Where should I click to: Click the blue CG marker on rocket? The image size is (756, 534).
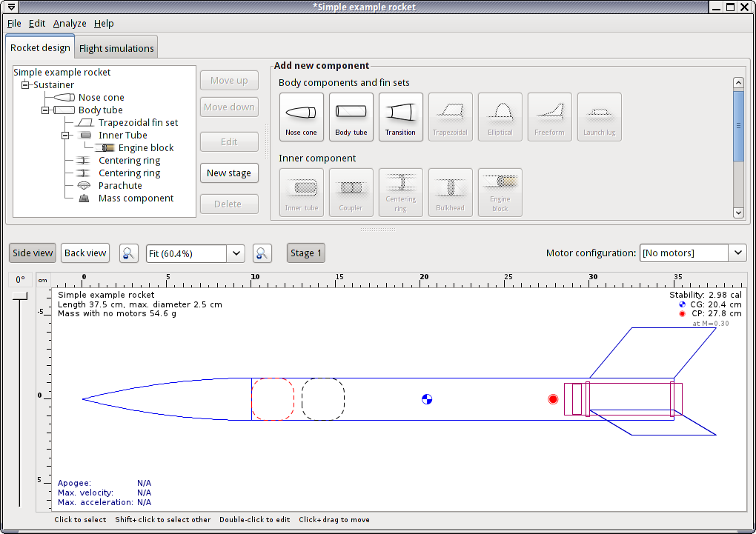(x=427, y=399)
